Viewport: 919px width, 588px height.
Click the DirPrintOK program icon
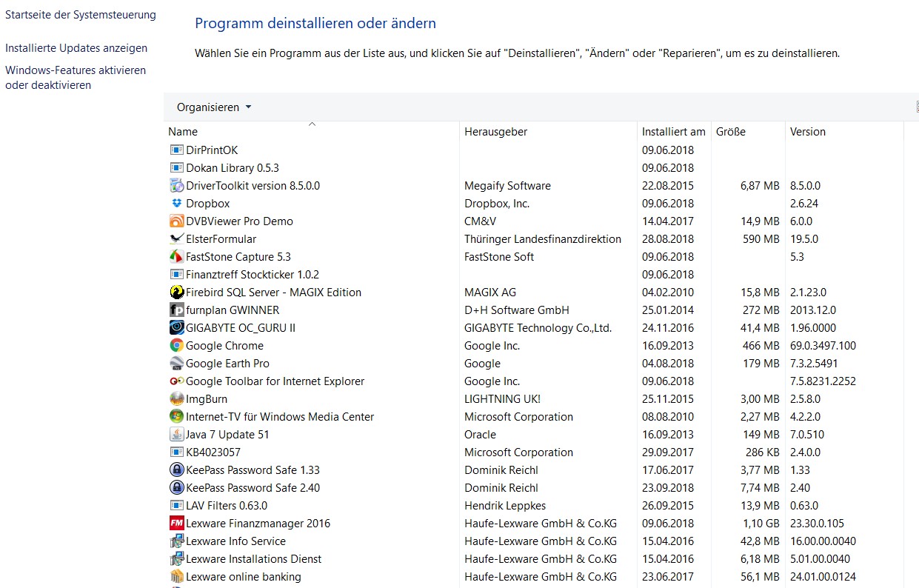(x=176, y=150)
